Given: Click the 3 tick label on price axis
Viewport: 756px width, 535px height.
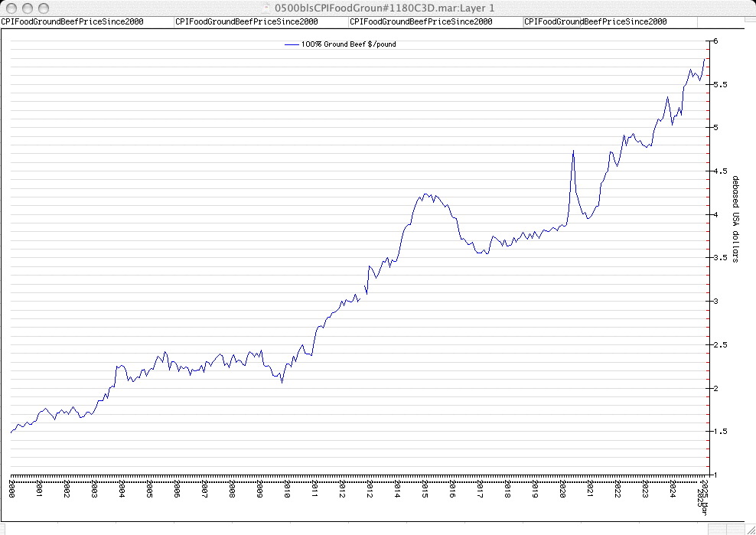Looking at the screenshot, I should point(716,302).
